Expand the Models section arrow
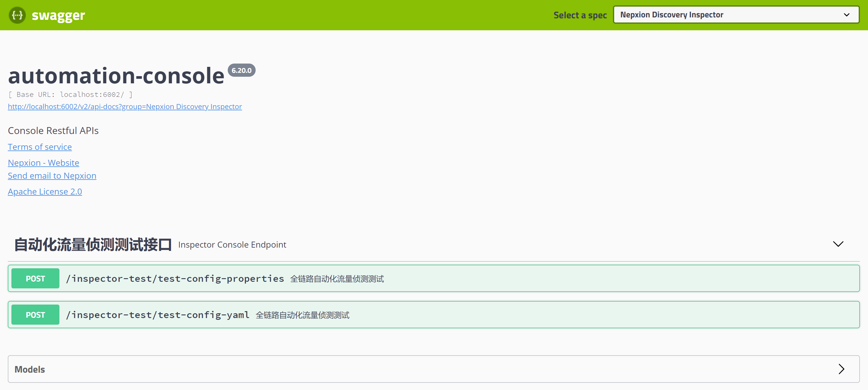Image resolution: width=868 pixels, height=390 pixels. pos(841,369)
